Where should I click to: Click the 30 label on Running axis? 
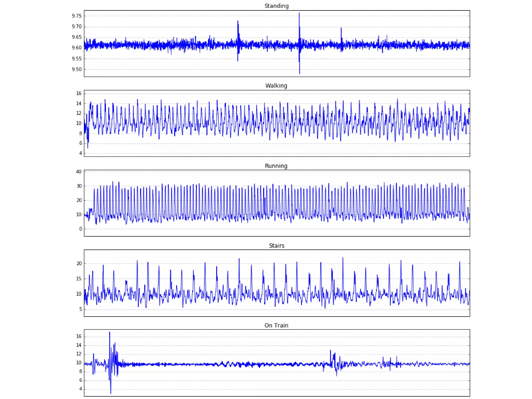79,186
